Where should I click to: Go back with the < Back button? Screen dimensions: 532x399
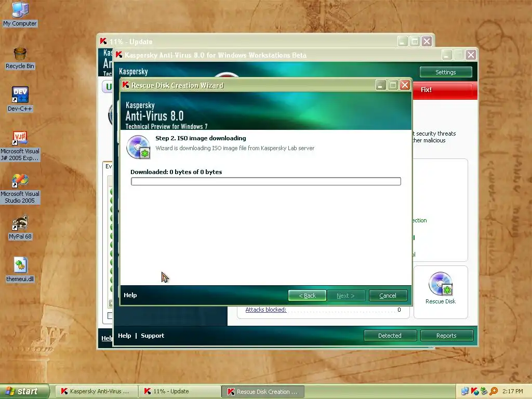[x=307, y=296]
